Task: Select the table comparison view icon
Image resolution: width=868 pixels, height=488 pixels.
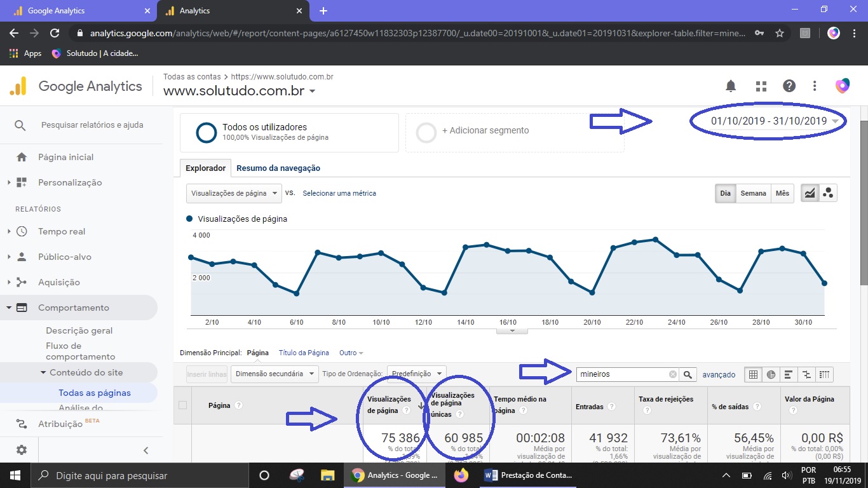Action: [807, 375]
